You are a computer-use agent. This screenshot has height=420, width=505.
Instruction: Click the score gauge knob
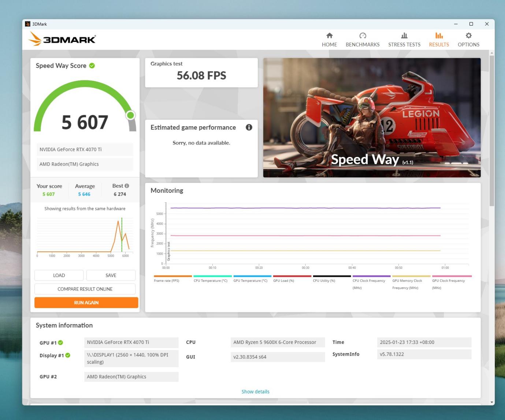130,115
